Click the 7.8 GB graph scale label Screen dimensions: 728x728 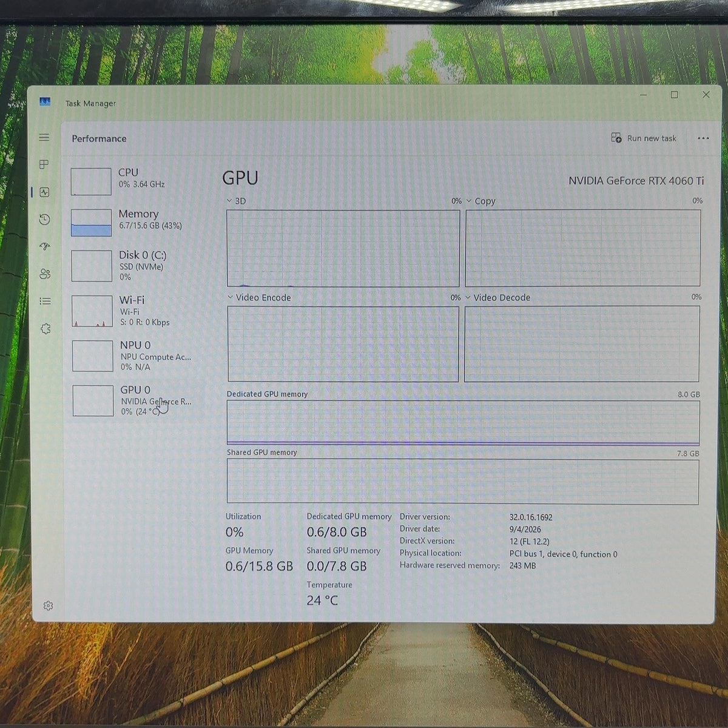pyautogui.click(x=688, y=453)
